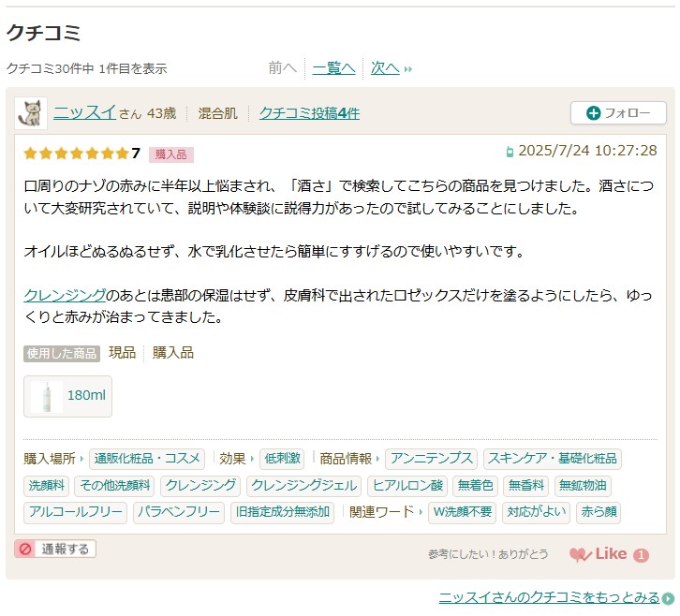The width and height of the screenshot is (680, 616).
Task: Open ニッスイさんのクチコミをもっとみる link
Action: pyautogui.click(x=549, y=597)
